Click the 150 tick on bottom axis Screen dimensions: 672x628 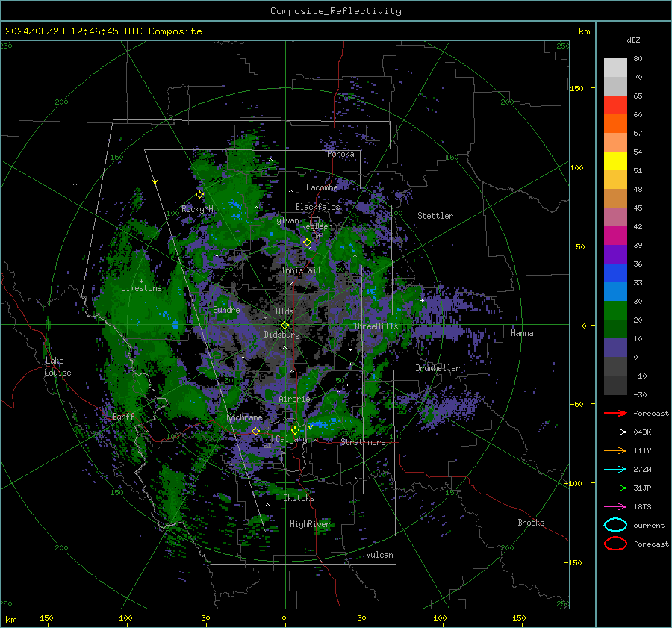click(x=519, y=618)
